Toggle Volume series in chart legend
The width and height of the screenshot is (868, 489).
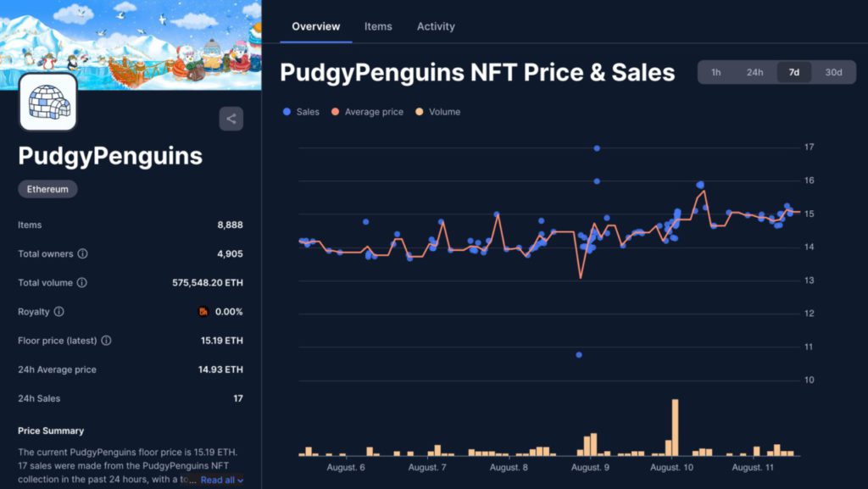[438, 112]
